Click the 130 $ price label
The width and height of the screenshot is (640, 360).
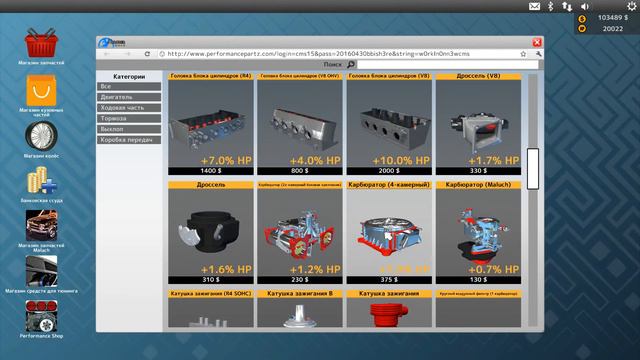tap(478, 280)
